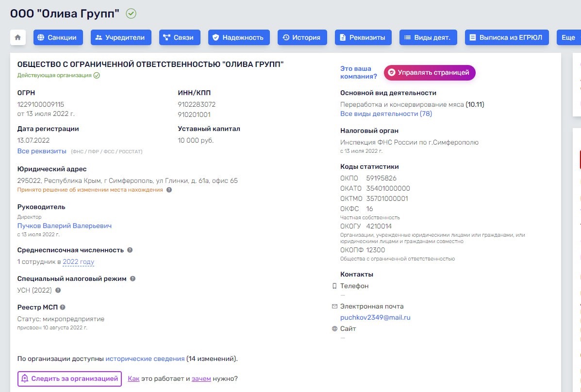This screenshot has height=392, width=581.
Task: Go to the Надежность tab
Action: pos(239,37)
